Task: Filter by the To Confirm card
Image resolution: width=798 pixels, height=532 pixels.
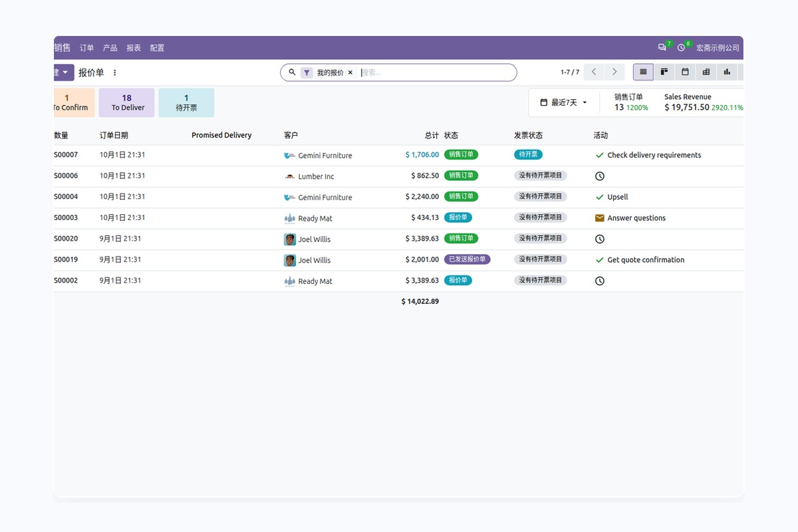Action: click(74, 102)
